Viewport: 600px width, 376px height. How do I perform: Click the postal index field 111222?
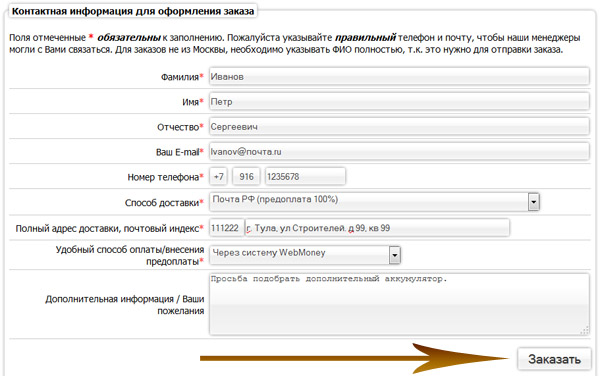(227, 228)
